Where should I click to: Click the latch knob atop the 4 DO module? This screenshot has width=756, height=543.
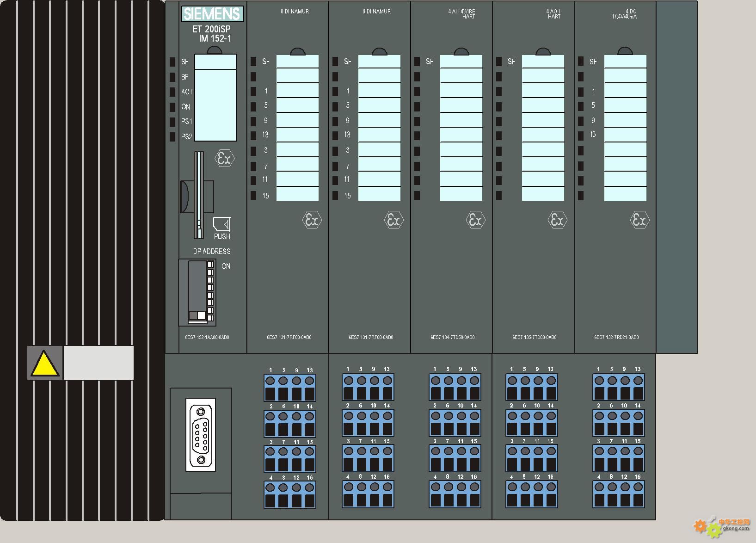pos(625,51)
